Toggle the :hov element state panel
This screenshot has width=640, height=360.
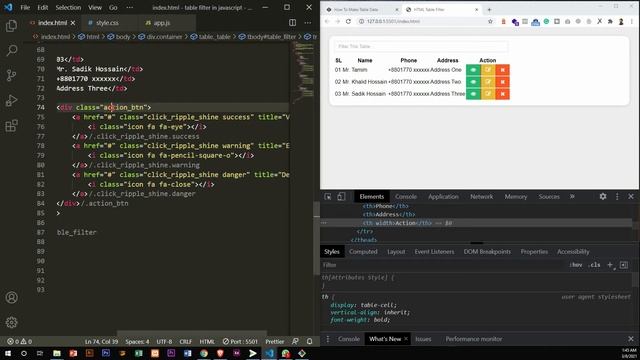(x=576, y=265)
